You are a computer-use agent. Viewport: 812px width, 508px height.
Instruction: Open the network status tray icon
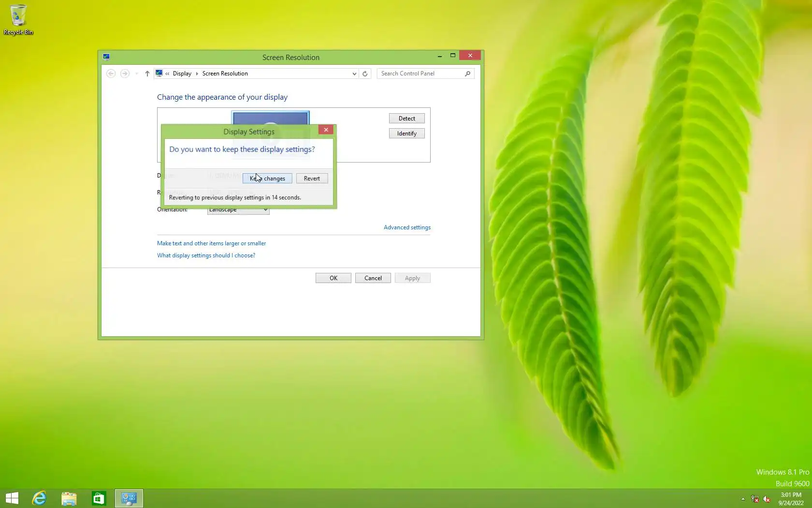[755, 499]
